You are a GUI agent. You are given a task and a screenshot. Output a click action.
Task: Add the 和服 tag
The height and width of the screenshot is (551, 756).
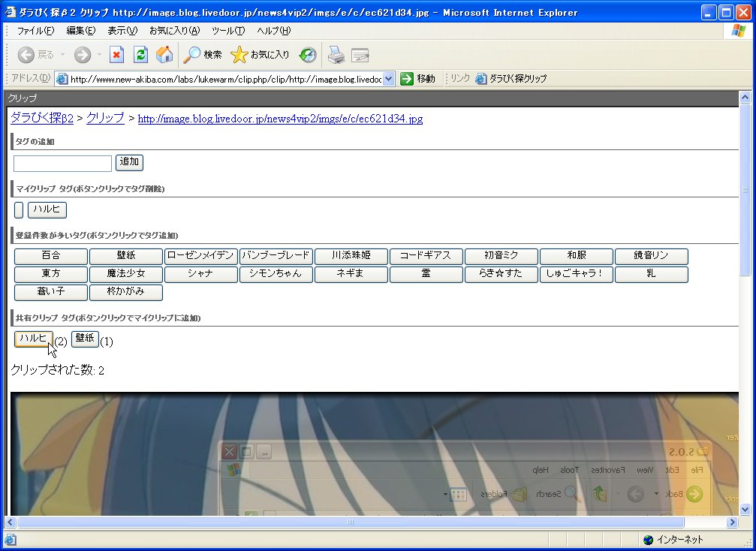(576, 256)
